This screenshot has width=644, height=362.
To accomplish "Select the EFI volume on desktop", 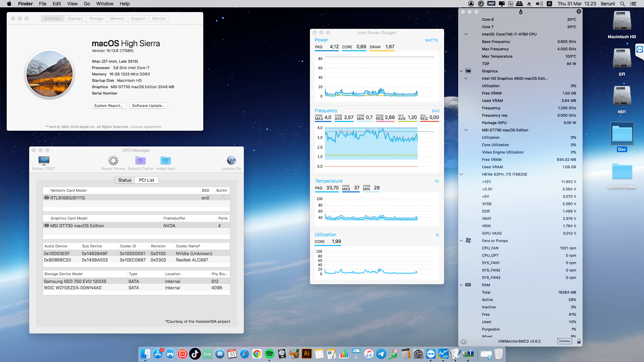I will pos(622,62).
